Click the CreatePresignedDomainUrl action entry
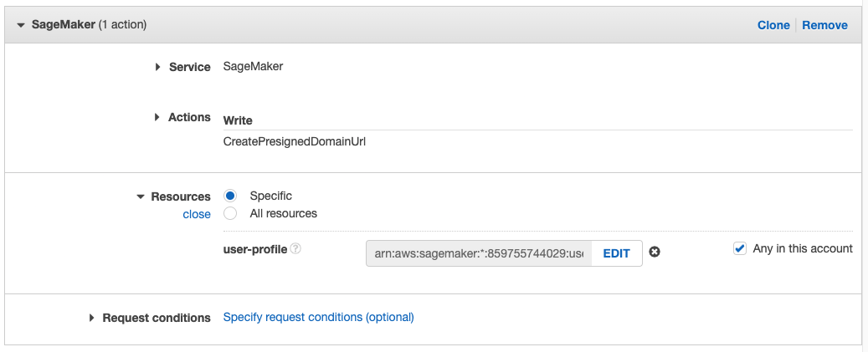Viewport: 868px width, 352px height. click(295, 141)
